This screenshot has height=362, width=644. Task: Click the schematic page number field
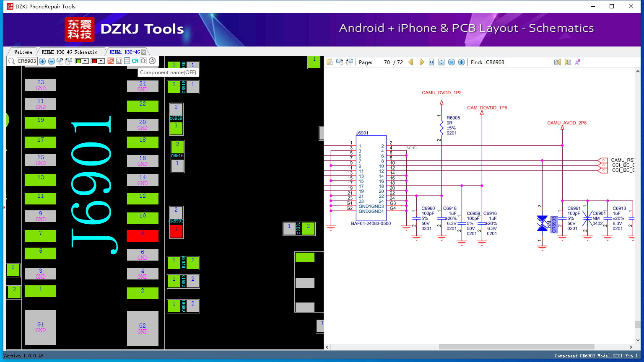pos(383,62)
